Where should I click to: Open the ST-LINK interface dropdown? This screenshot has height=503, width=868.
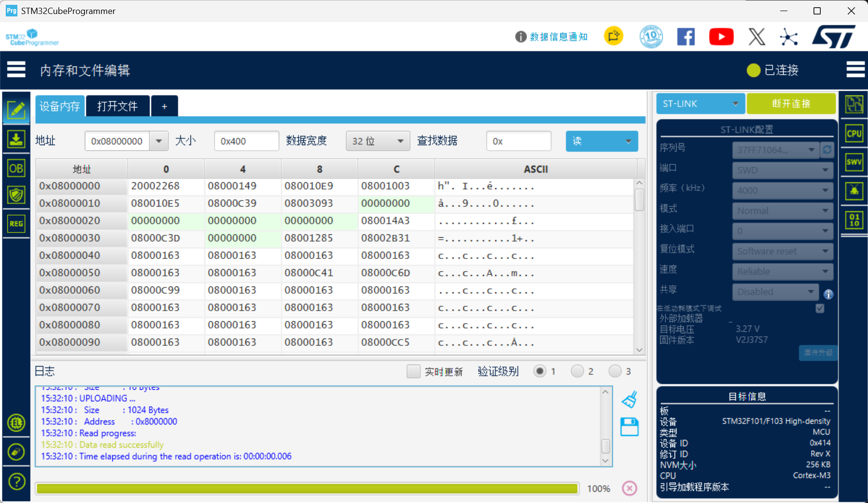(x=700, y=104)
